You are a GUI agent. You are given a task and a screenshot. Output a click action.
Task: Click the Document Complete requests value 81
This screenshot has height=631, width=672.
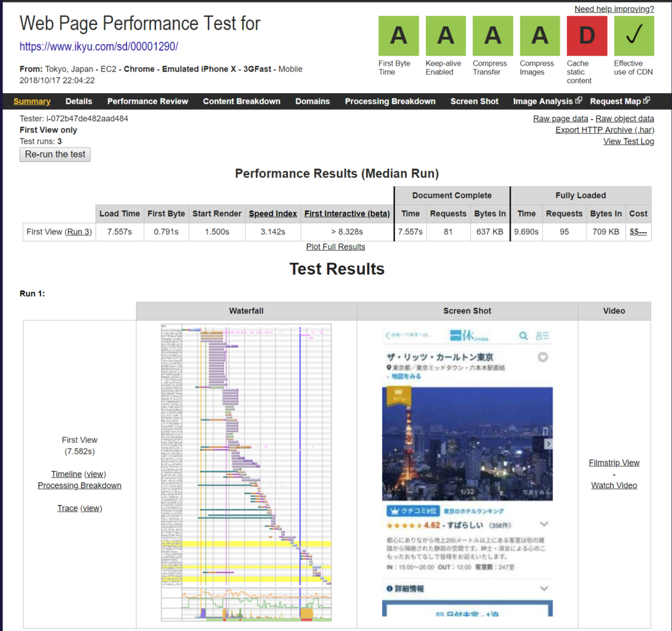pyautogui.click(x=448, y=232)
